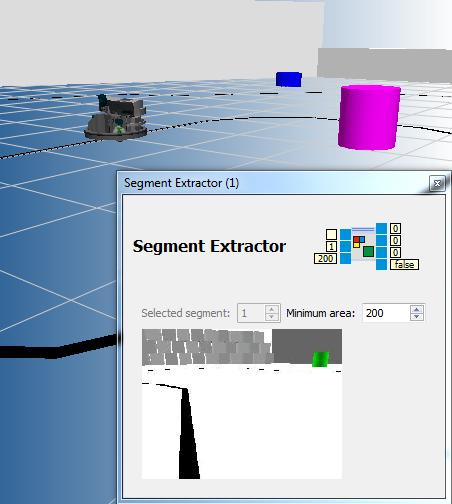
Task: Click the Selected segment input field
Action: (x=251, y=313)
